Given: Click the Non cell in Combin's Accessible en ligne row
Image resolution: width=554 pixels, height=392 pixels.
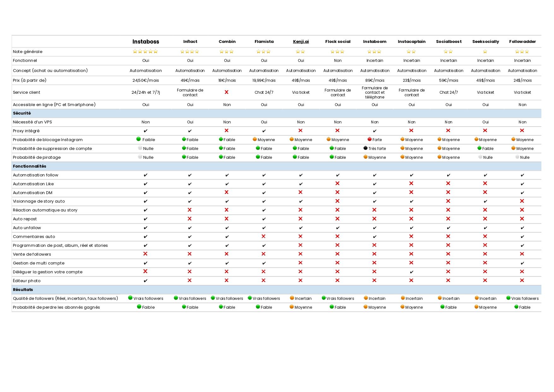Looking at the screenshot, I should coord(227,104).
